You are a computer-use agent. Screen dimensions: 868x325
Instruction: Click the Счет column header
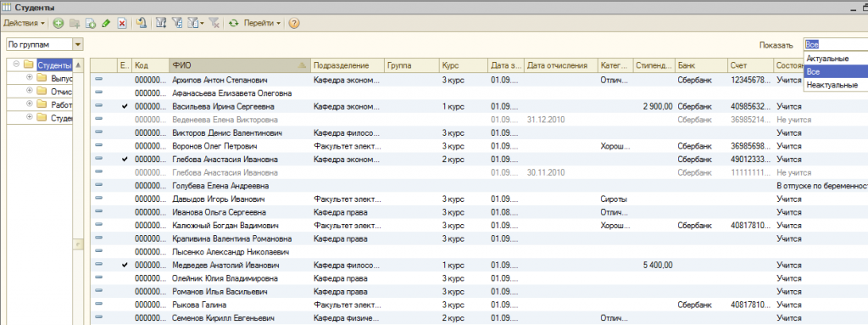point(750,64)
